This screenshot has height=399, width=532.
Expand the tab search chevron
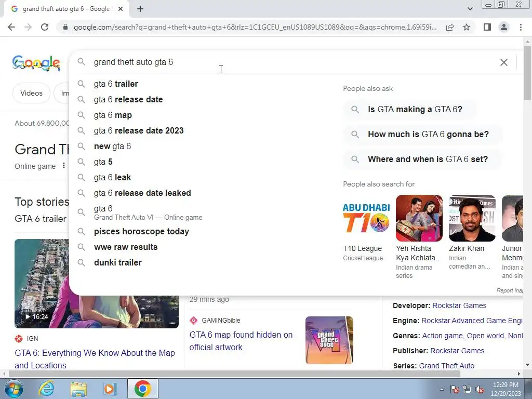click(470, 9)
